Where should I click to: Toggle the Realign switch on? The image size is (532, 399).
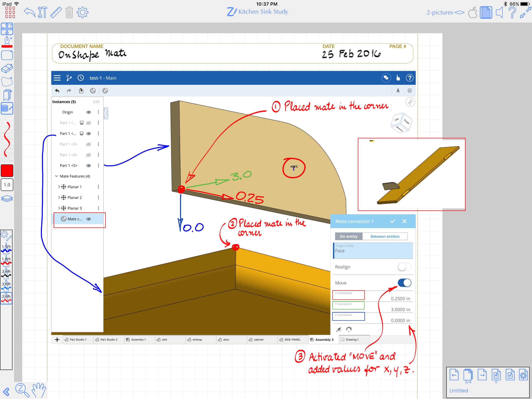tap(404, 267)
